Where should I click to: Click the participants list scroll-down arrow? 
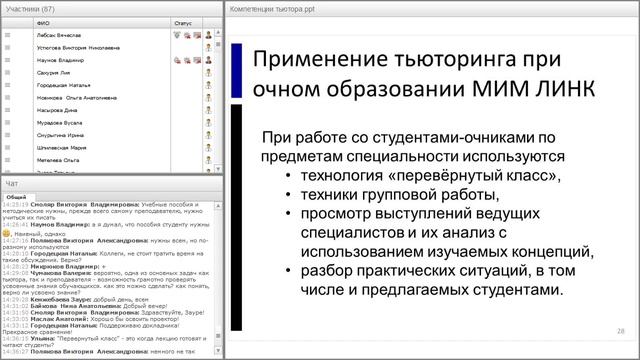(218, 169)
